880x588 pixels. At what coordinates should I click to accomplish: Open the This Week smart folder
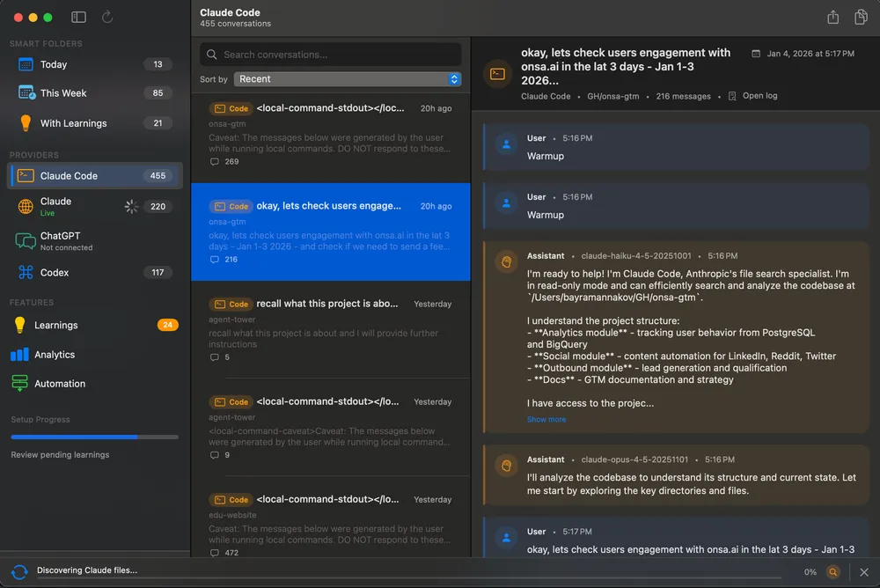tap(94, 93)
